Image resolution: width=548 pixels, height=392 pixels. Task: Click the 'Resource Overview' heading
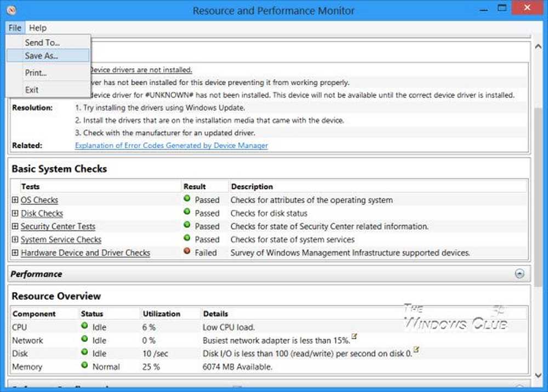point(56,296)
